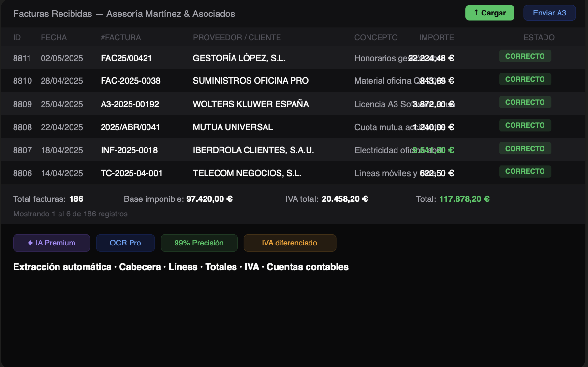Select the 99% Precisión badge

[199, 243]
